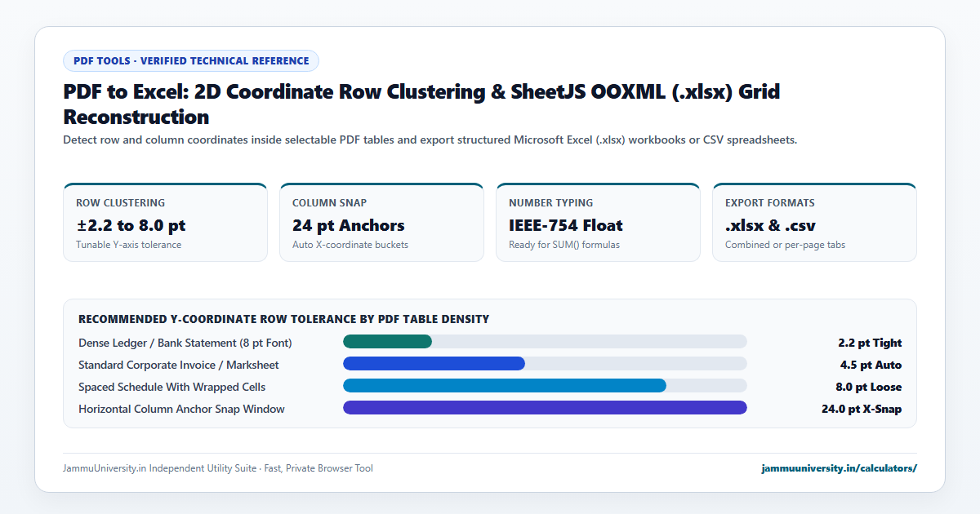
Task: Click the JammuUniversity.in Independent Utility Suite footer text
Action: (x=218, y=468)
